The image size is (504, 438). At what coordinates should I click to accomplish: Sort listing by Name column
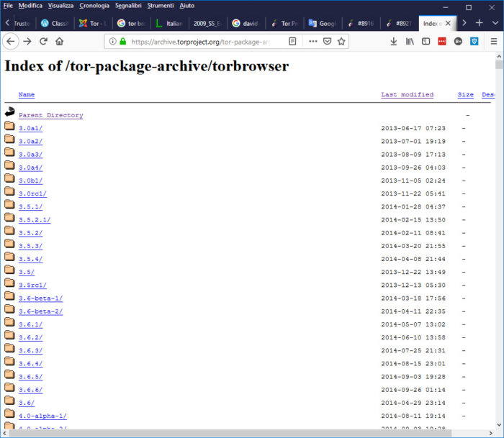[x=27, y=95]
